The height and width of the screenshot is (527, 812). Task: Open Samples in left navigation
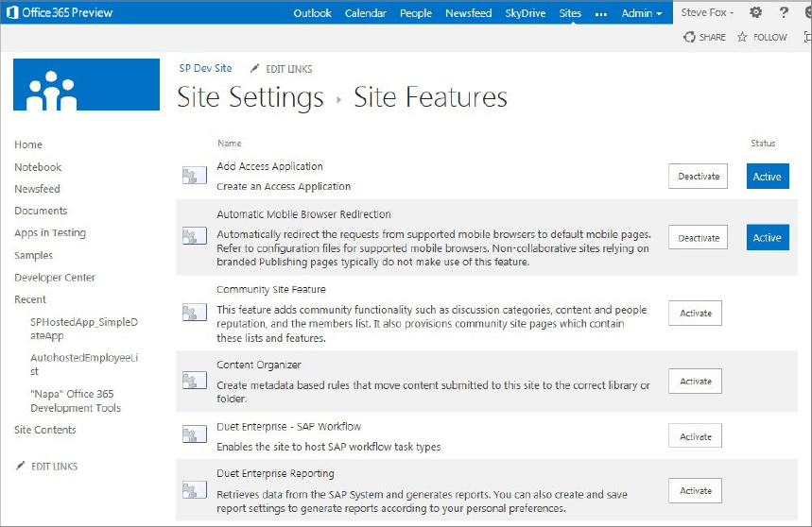click(34, 255)
